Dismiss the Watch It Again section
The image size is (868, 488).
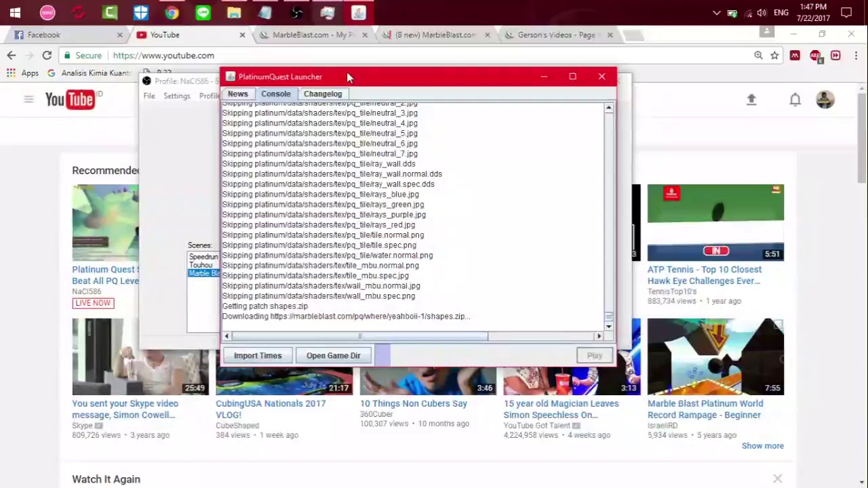778,479
